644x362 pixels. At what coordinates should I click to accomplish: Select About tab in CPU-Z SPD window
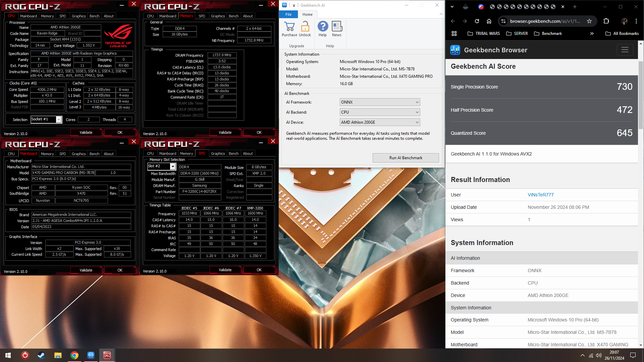click(x=248, y=154)
